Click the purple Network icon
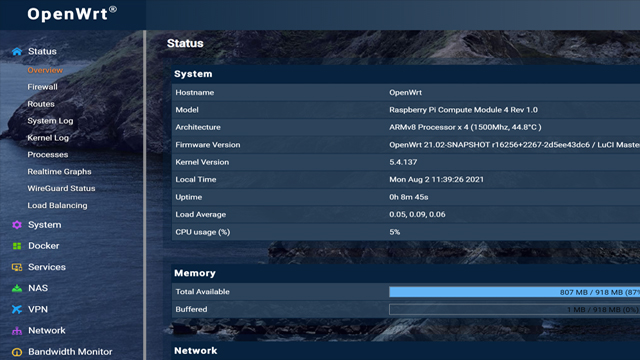 (x=17, y=331)
